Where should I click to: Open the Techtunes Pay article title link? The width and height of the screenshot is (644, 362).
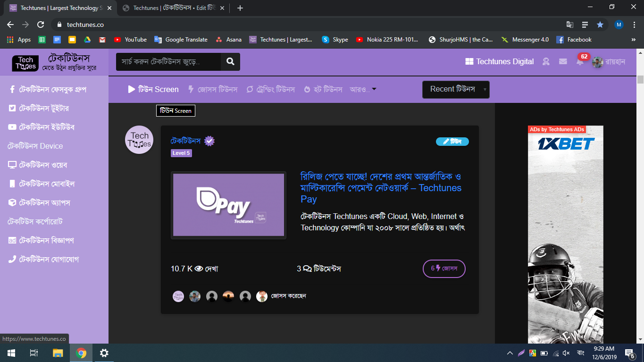(x=381, y=188)
